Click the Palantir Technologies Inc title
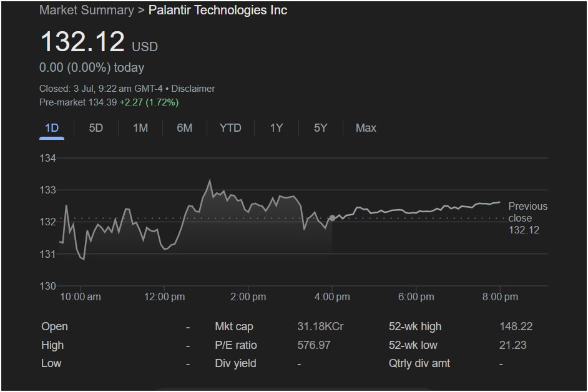588x392 pixels. [218, 10]
